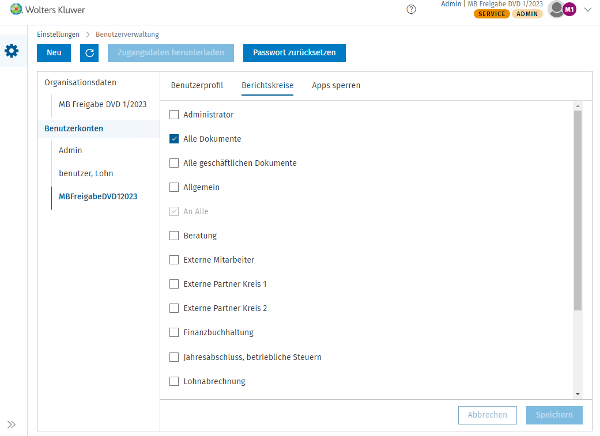Click the purple M1 profile badge
Screen dimensions: 600x436
(569, 9)
